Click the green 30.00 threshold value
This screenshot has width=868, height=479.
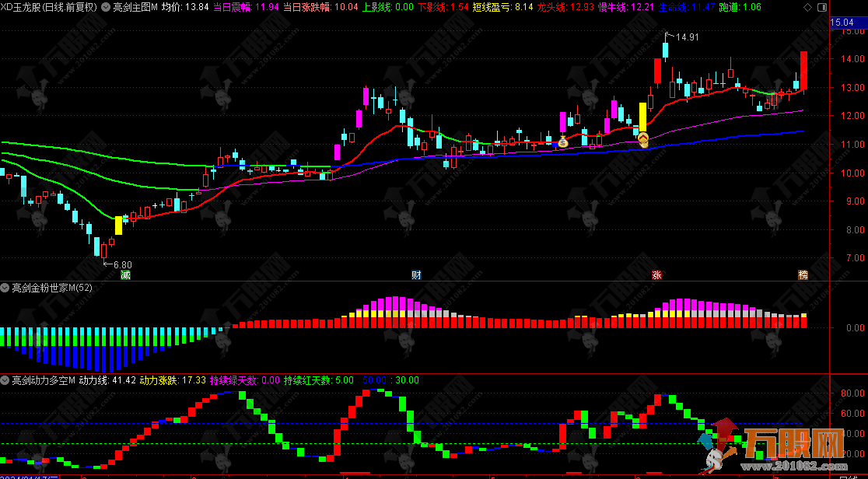pos(408,380)
